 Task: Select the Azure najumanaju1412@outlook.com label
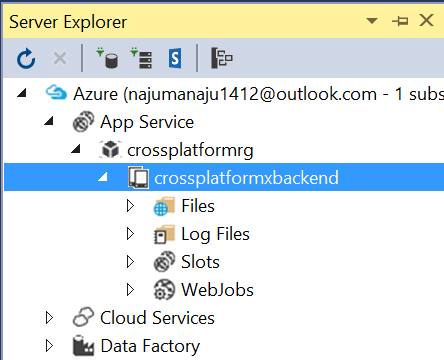pos(259,94)
